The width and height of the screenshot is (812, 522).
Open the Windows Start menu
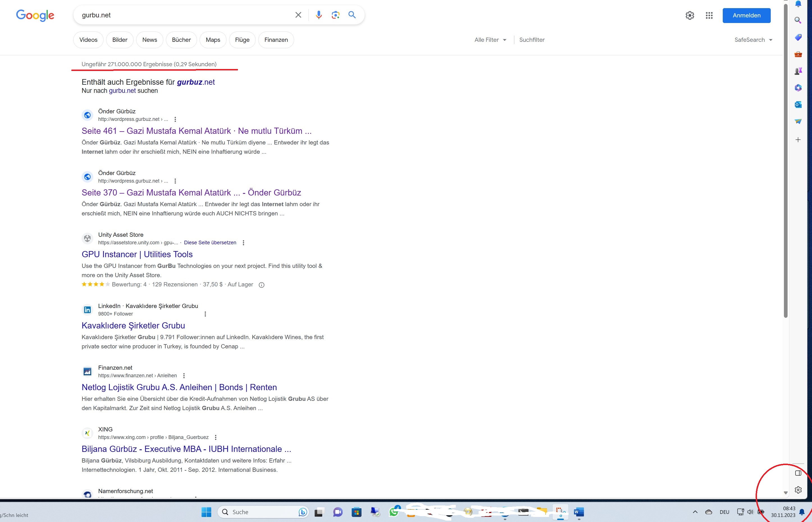206,512
